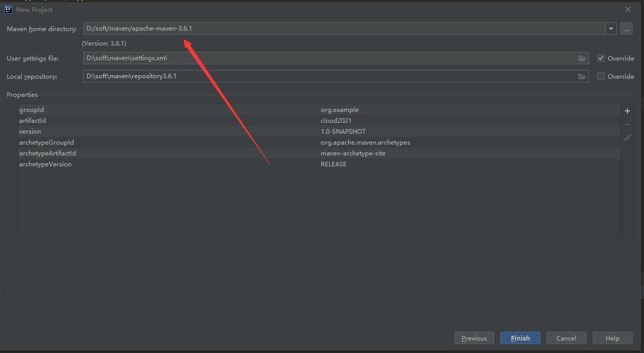
Task: Click the Help button
Action: point(612,338)
